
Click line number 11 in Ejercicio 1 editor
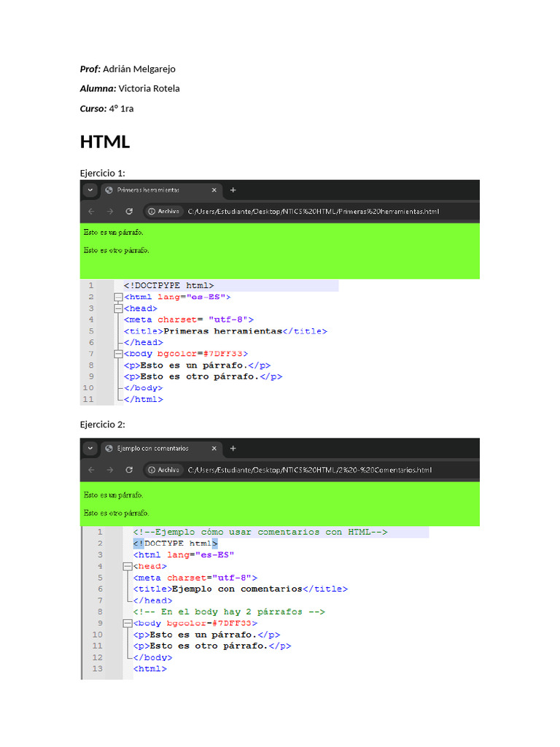(x=88, y=399)
